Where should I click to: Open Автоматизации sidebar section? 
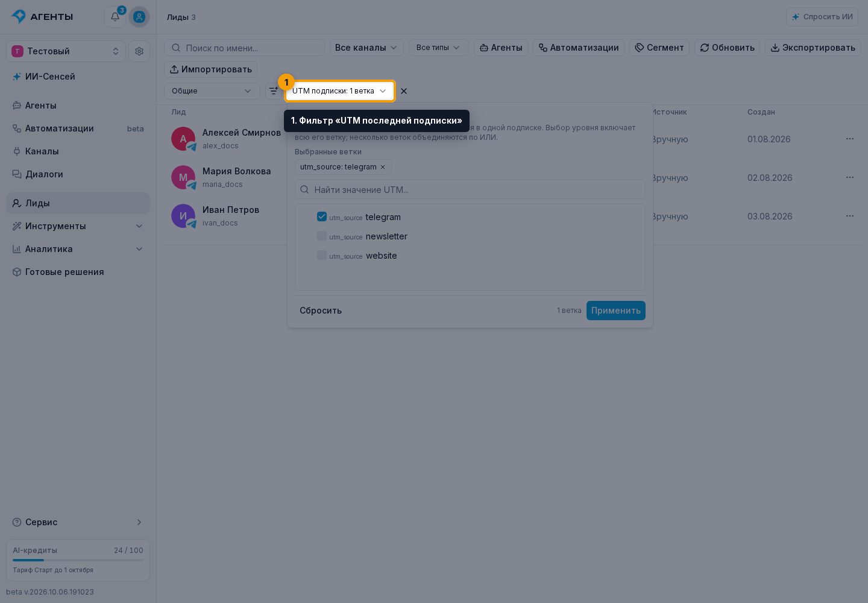click(78, 128)
